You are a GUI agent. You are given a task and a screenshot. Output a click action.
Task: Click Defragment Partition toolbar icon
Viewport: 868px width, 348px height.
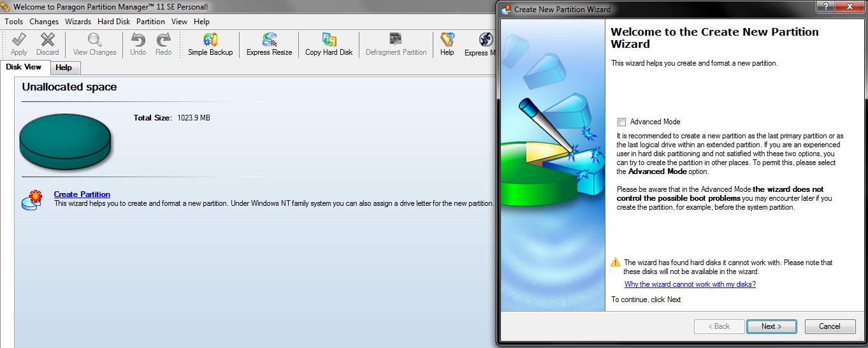[396, 45]
